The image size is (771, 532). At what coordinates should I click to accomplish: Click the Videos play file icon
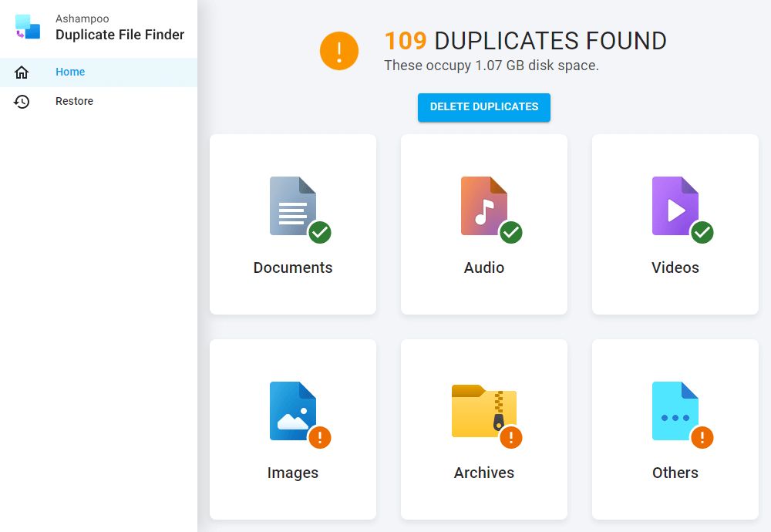point(675,206)
